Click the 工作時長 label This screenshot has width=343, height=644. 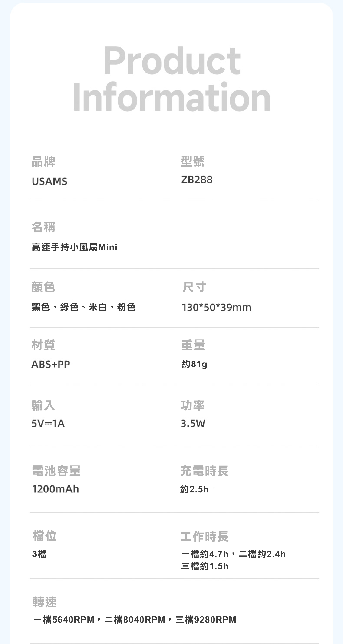pyautogui.click(x=204, y=536)
